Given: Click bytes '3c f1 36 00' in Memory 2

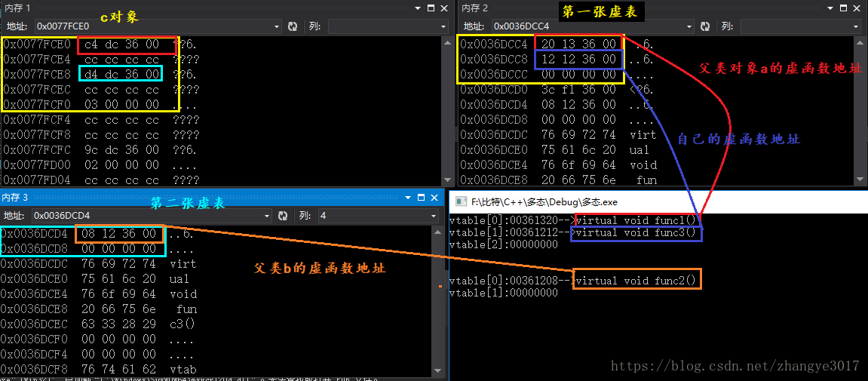Looking at the screenshot, I should pyautogui.click(x=578, y=90).
